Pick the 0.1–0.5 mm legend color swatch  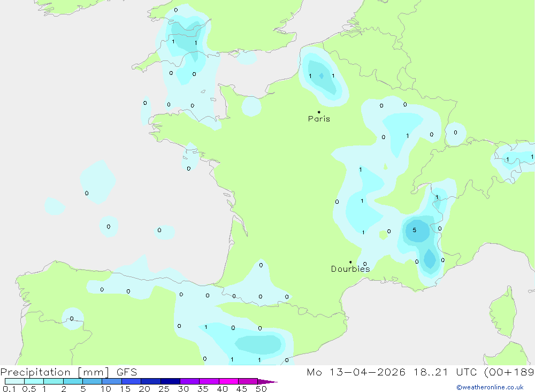(14, 381)
